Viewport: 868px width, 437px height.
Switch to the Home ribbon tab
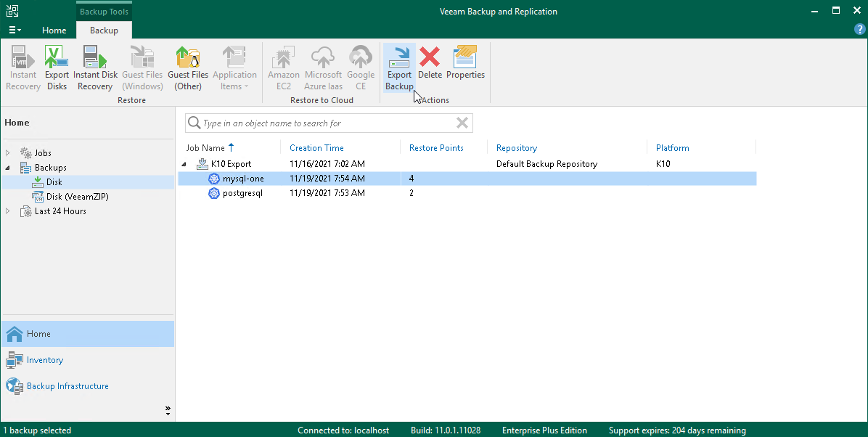54,30
